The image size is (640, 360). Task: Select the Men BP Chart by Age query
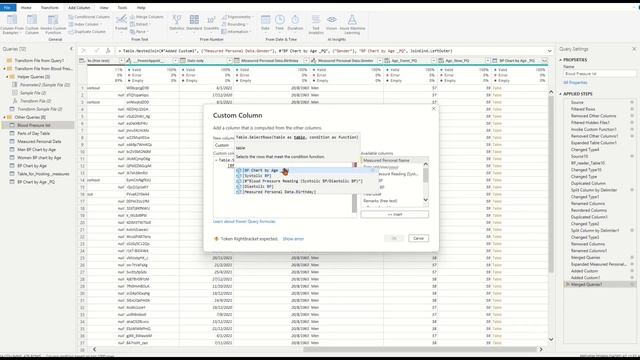[36, 149]
